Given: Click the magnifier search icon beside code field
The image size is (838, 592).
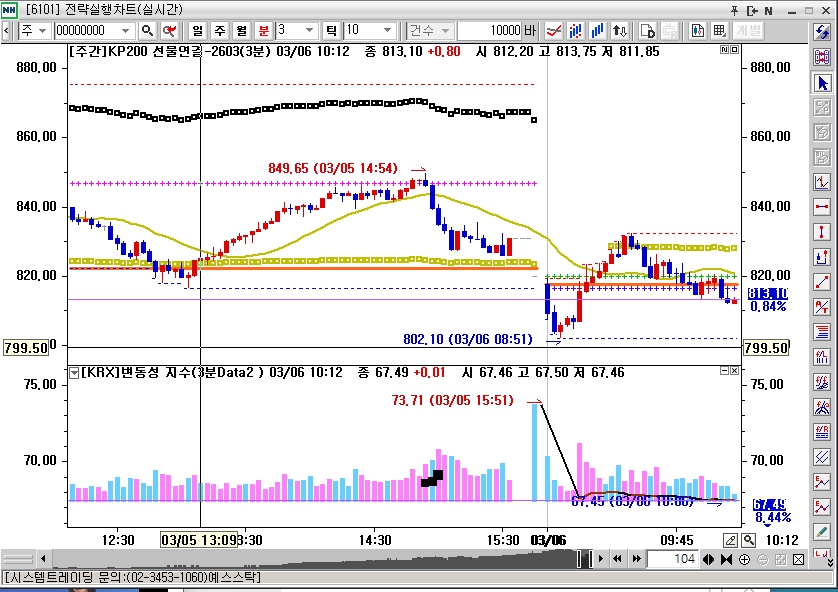Looking at the screenshot, I should (x=148, y=31).
